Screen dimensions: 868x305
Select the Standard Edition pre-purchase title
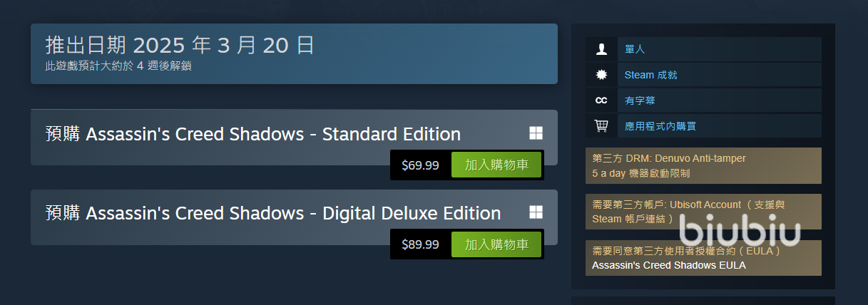click(252, 134)
